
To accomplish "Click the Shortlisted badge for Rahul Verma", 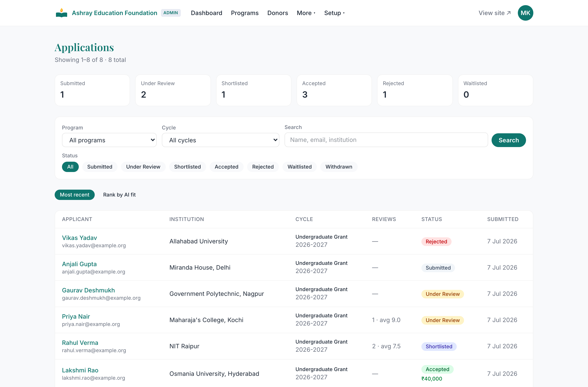I will pos(439,346).
